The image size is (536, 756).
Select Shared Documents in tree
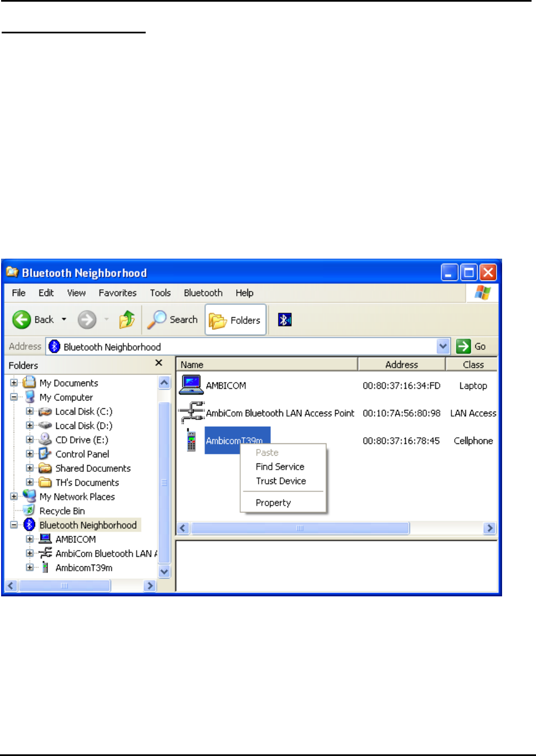point(93,468)
